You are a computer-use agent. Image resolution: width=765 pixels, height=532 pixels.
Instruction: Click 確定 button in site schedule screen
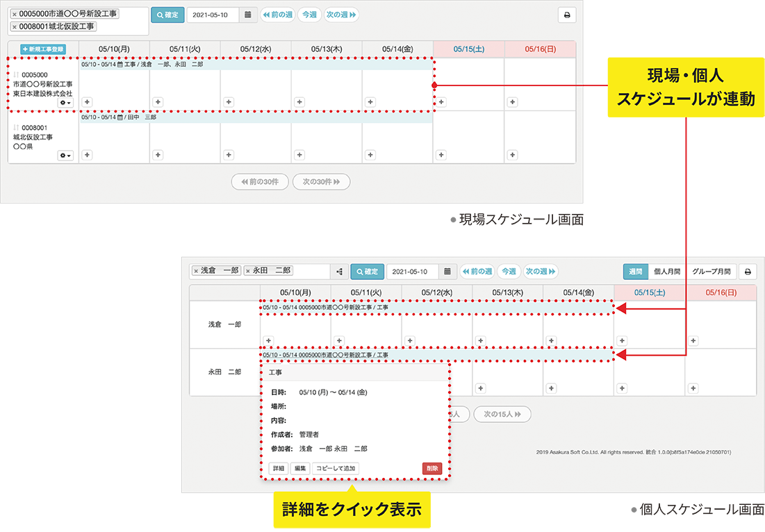coord(167,15)
